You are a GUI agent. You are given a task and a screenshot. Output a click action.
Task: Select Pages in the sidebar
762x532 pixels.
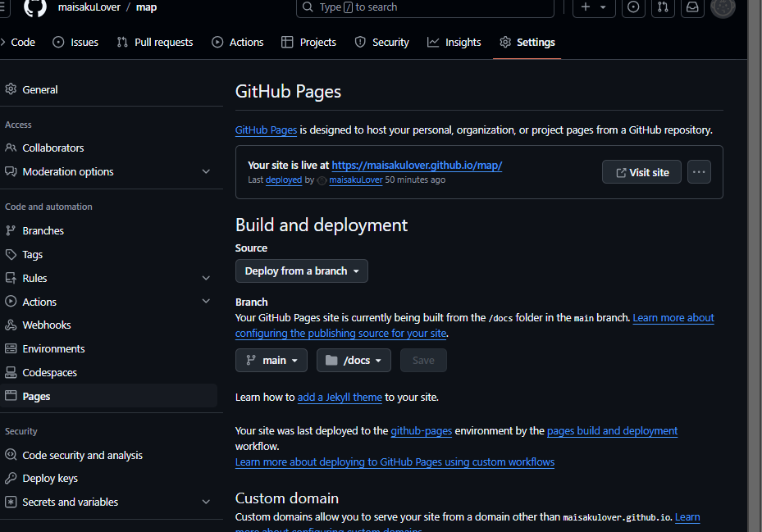click(x=109, y=396)
